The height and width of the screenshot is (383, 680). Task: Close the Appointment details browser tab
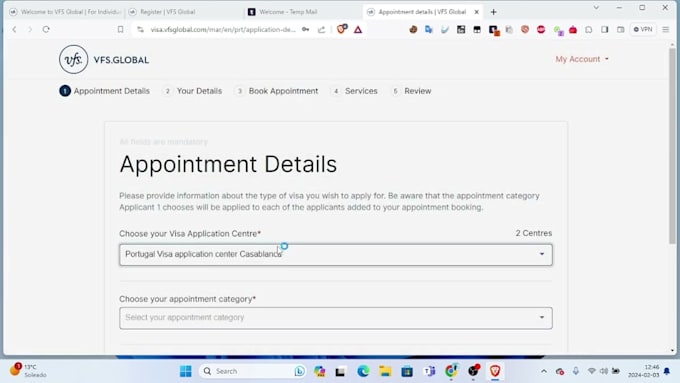476,12
